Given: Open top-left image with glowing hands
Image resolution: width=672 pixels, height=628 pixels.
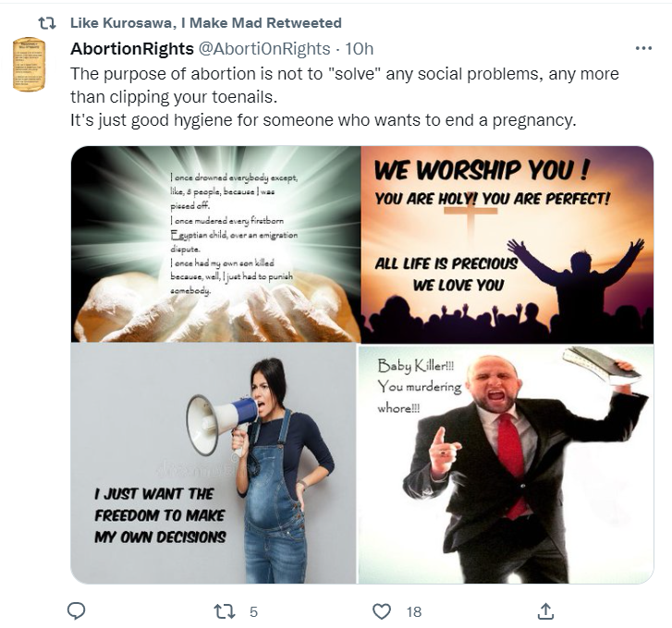Looking at the screenshot, I should [215, 244].
